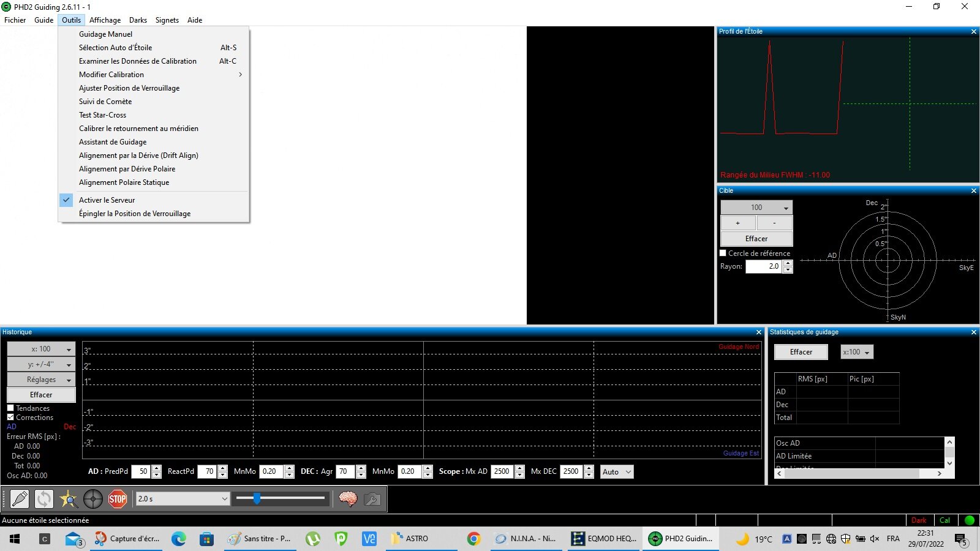This screenshot has width=980, height=551.
Task: Click Effacer in Statistiques de guidage
Action: point(801,352)
